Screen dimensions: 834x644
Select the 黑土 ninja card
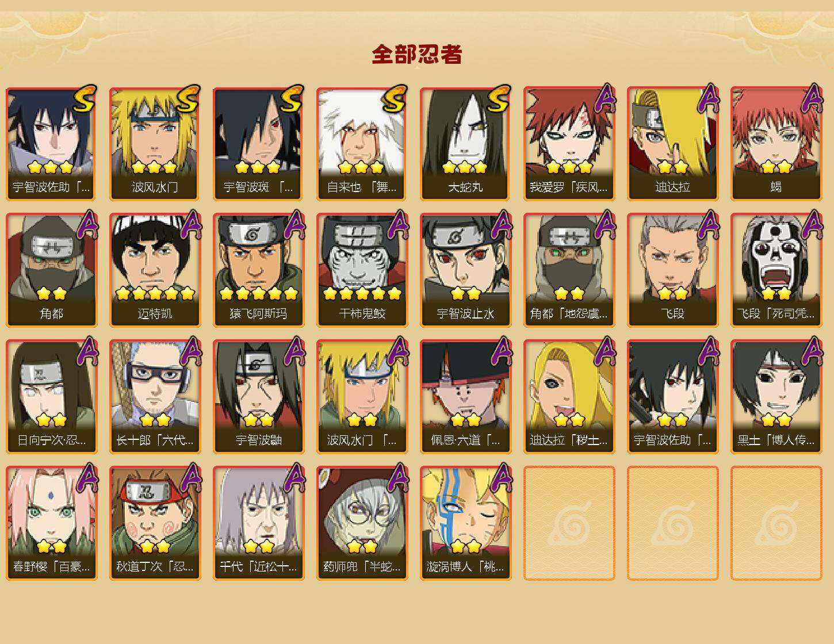tap(776, 397)
